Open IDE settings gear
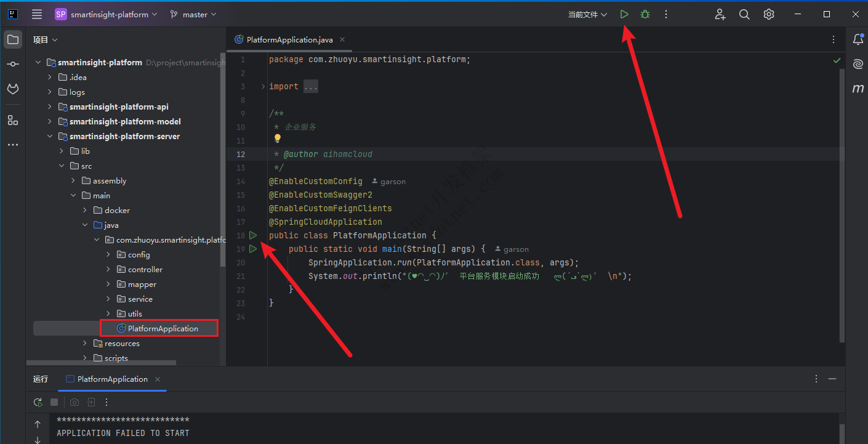This screenshot has width=868, height=444. (769, 14)
